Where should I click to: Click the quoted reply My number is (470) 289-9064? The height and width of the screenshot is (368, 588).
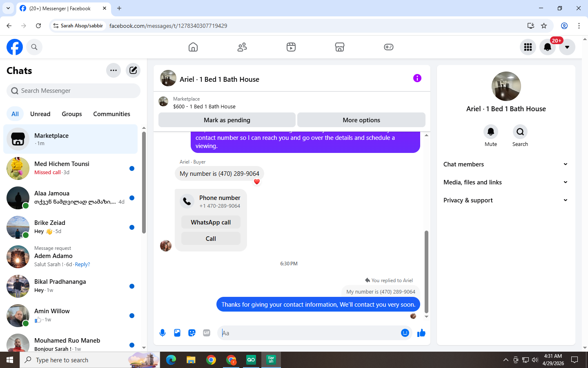pyautogui.click(x=381, y=292)
